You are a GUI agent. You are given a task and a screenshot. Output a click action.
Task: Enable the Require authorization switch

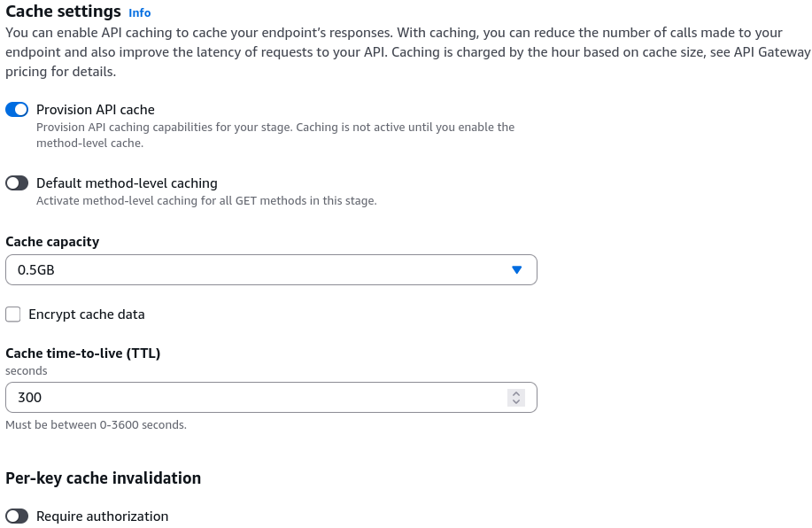(17, 516)
